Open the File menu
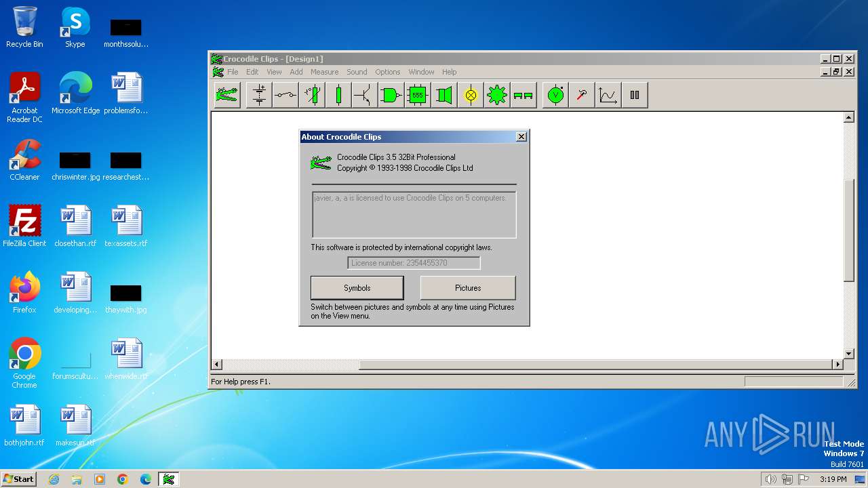The width and height of the screenshot is (868, 488). (233, 72)
